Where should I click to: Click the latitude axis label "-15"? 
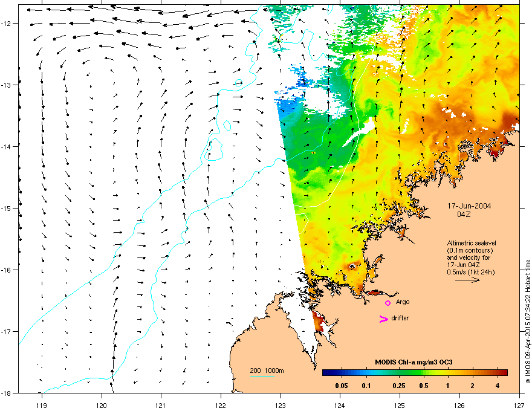click(7, 208)
